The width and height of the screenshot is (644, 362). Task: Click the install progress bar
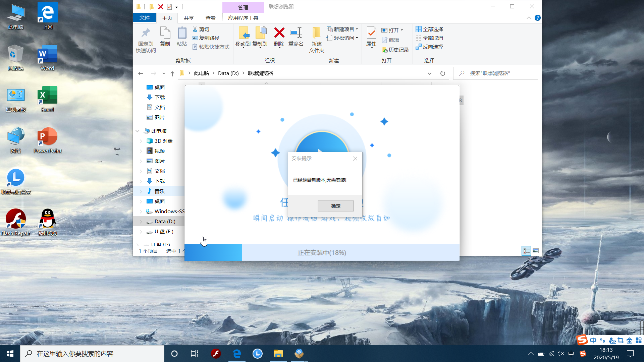[322, 252]
